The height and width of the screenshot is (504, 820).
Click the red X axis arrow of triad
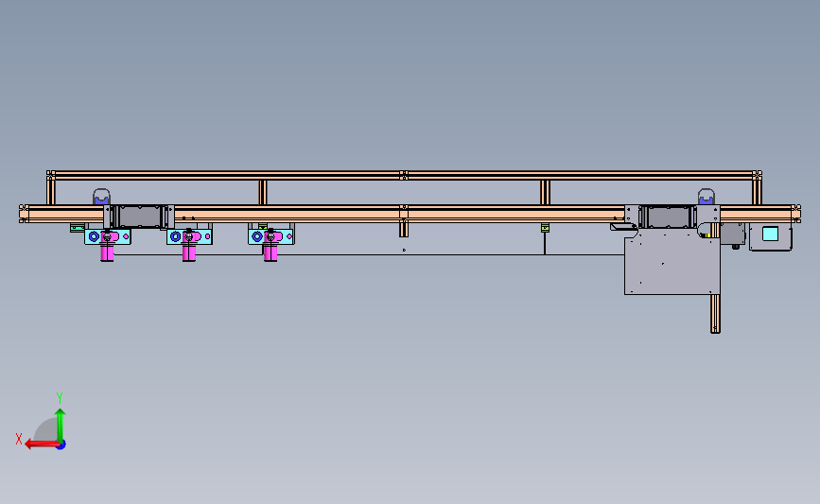coord(42,444)
